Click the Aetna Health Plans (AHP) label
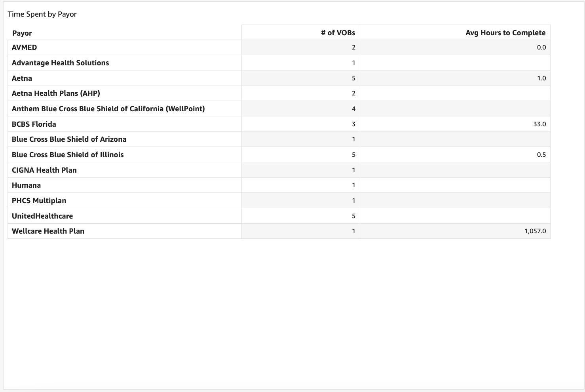This screenshot has width=585, height=392. pyautogui.click(x=56, y=93)
